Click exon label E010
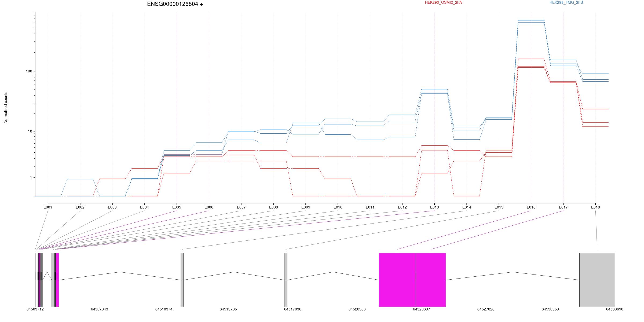Image resolution: width=644 pixels, height=322 pixels. pyautogui.click(x=338, y=207)
